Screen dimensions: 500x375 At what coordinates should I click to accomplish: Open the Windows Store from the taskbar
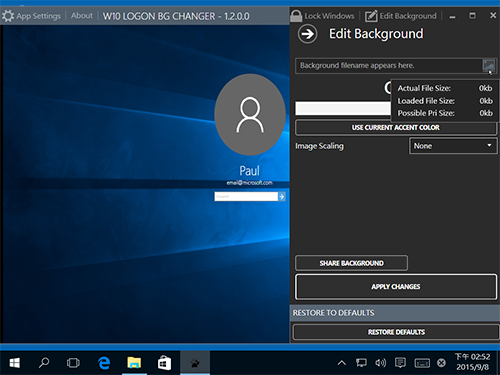[164, 363]
